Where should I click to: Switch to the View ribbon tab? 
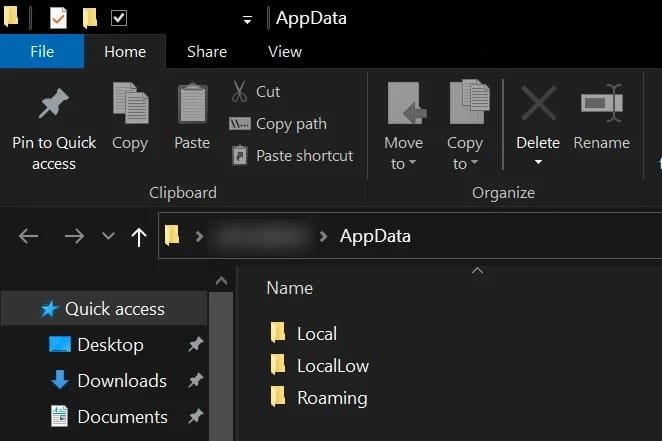tap(285, 52)
